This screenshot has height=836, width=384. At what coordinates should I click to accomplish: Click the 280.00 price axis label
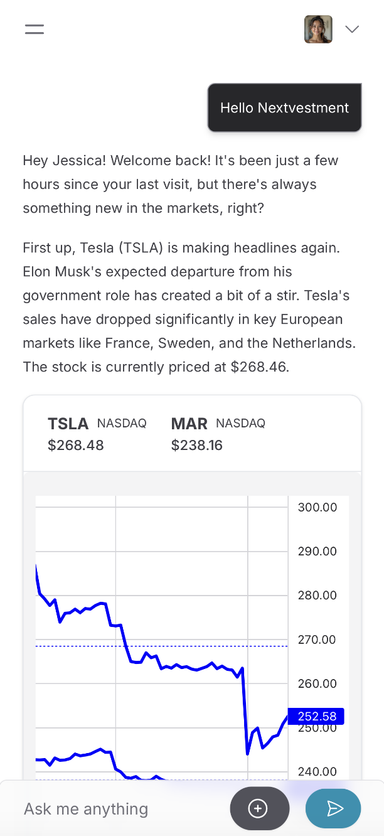[317, 595]
